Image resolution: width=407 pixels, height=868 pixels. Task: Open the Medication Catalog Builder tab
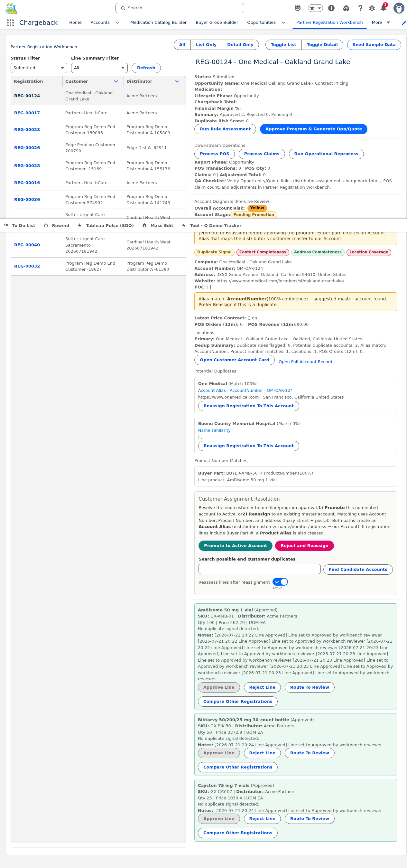[x=158, y=23]
